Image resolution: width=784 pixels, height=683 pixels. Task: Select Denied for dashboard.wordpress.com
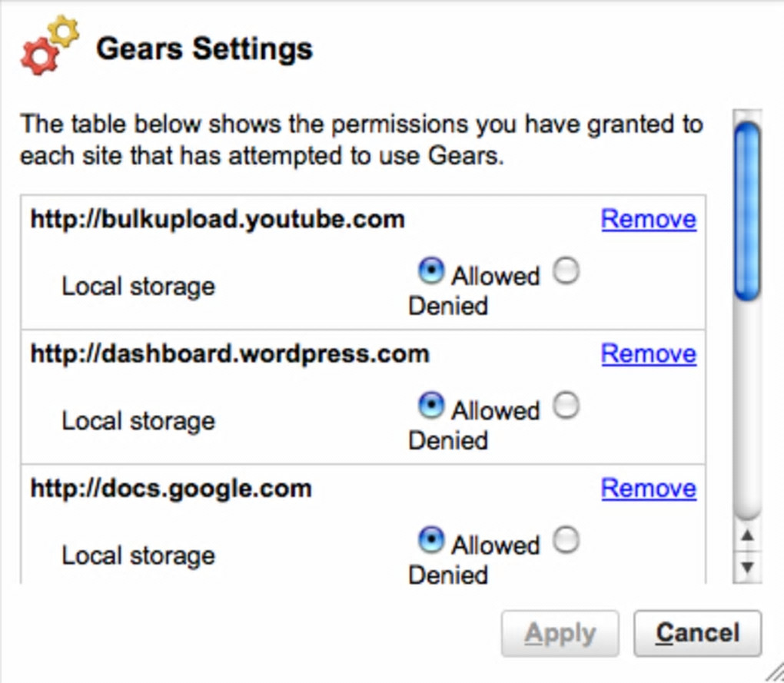pos(566,406)
